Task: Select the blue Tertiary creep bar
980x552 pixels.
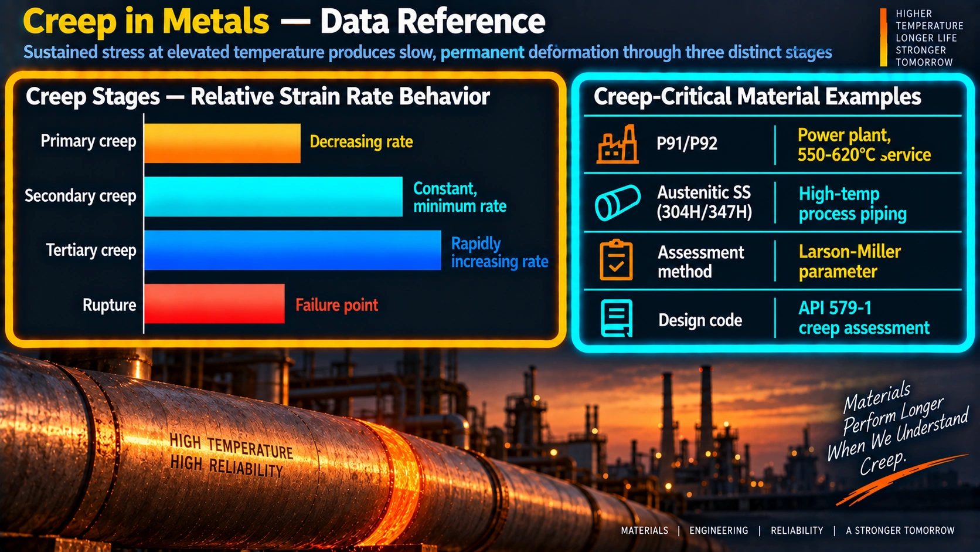Action: [x=292, y=250]
